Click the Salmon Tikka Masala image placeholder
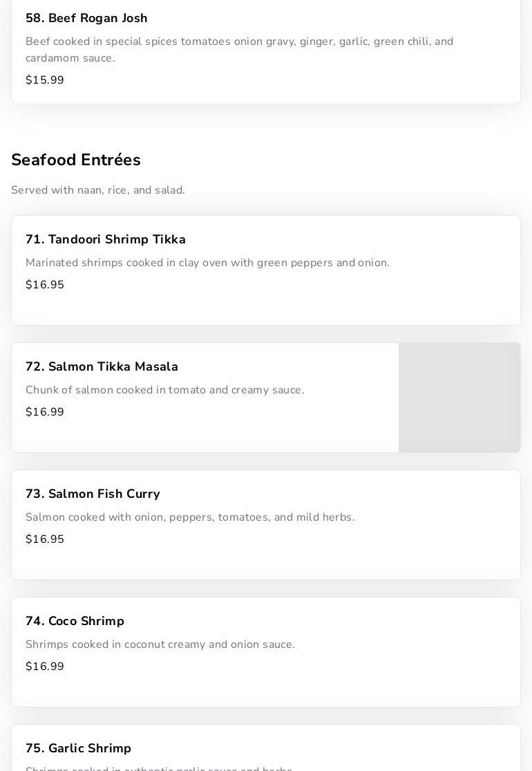This screenshot has height=771, width=532. click(459, 398)
